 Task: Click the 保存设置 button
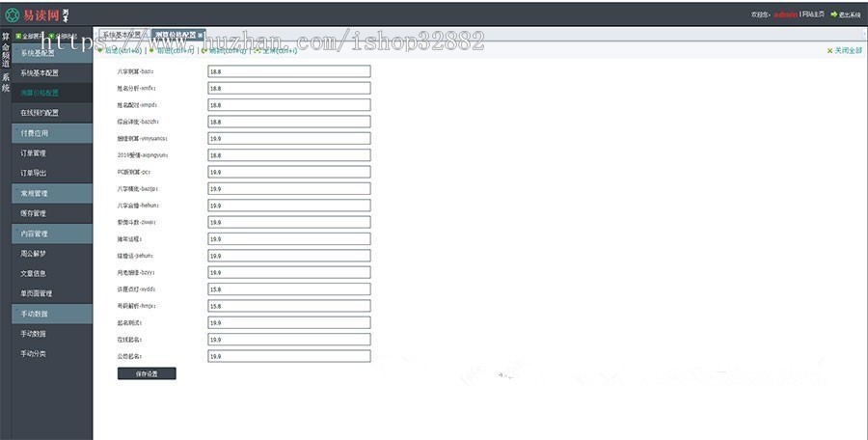coord(147,373)
